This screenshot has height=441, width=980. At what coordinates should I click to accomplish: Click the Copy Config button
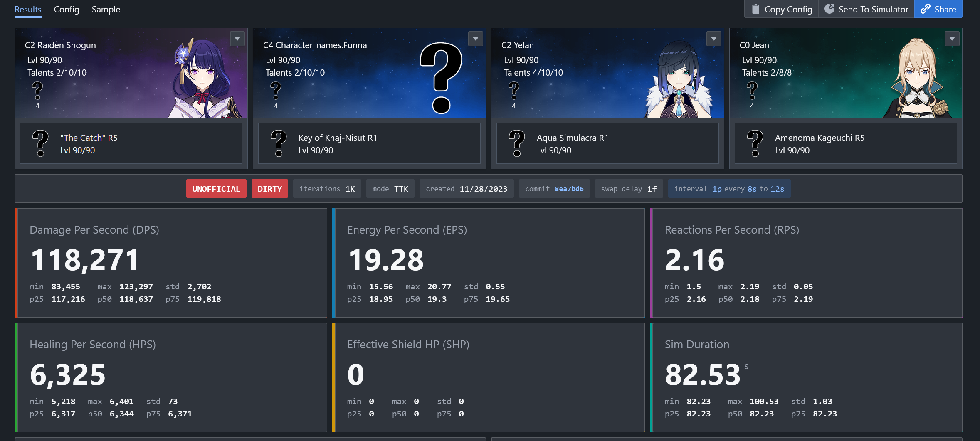(781, 9)
